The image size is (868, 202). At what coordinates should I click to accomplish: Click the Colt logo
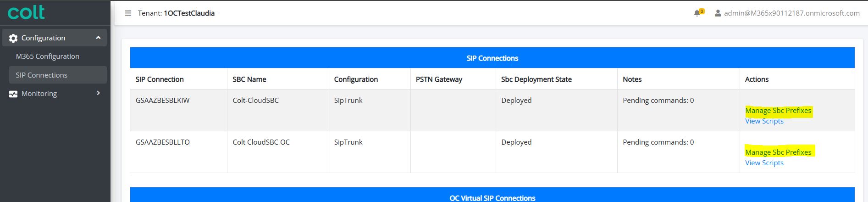tap(26, 12)
